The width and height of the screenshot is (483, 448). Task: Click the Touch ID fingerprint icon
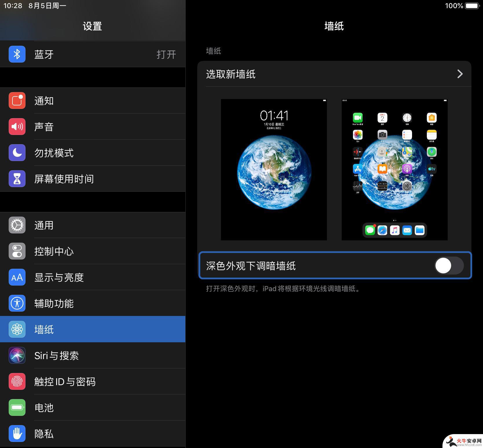pos(17,381)
